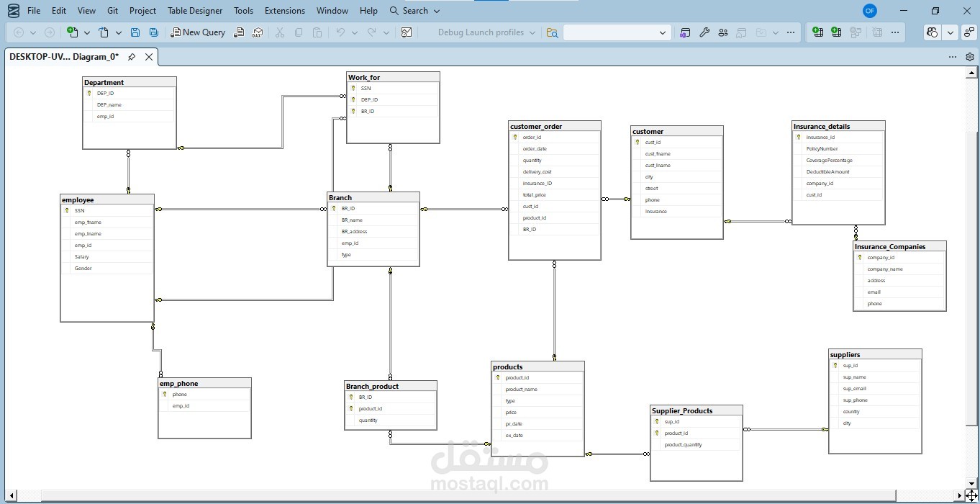Click the Registered Servers people icon

point(723,32)
